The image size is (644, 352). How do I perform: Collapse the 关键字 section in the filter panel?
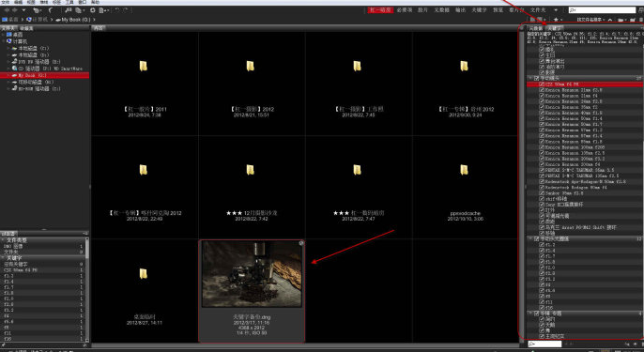3,258
